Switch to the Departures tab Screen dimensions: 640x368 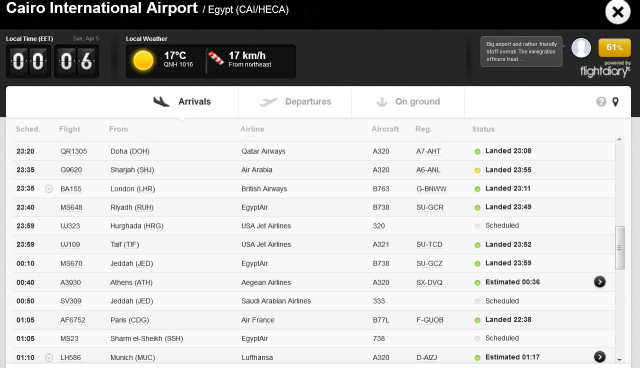295,102
